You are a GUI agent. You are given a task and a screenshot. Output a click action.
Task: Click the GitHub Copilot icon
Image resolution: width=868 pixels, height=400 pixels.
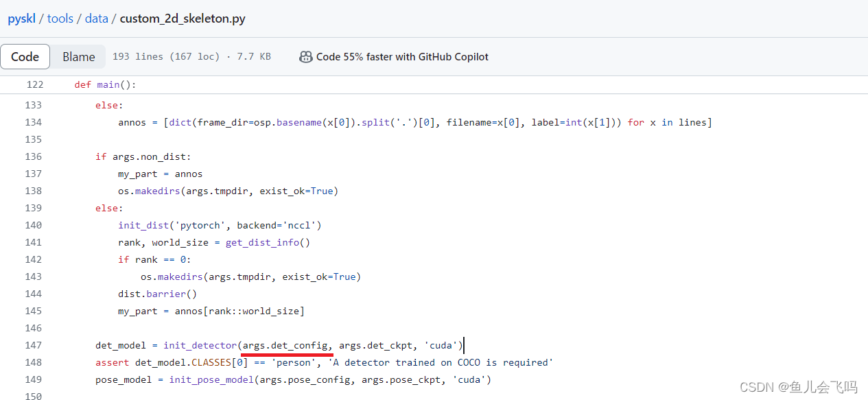click(306, 56)
